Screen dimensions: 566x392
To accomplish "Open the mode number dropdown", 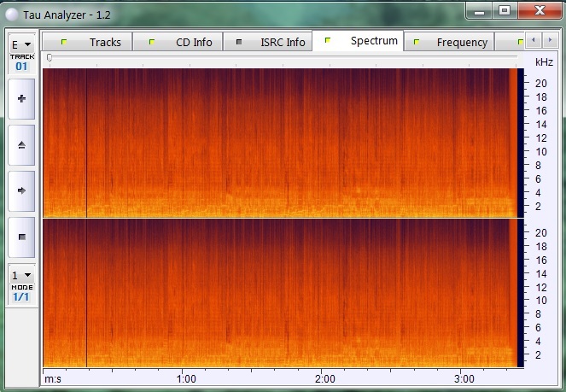I will coord(21,275).
